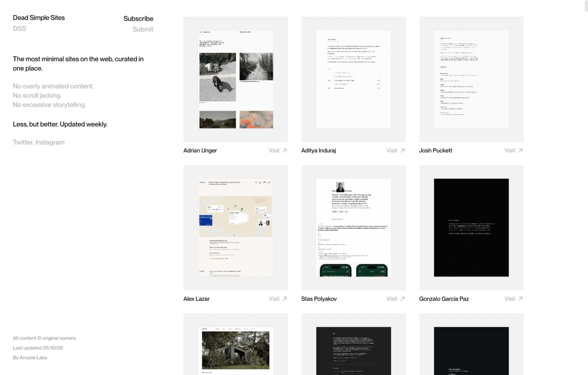Click the 'No excessive storytelling.' text
This screenshot has height=375, width=588.
click(50, 105)
